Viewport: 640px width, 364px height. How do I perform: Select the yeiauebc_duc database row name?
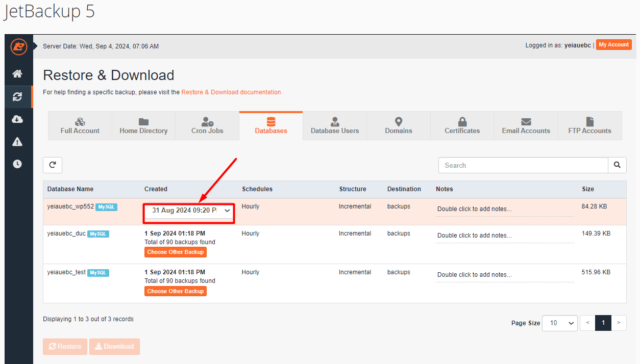pyautogui.click(x=66, y=233)
